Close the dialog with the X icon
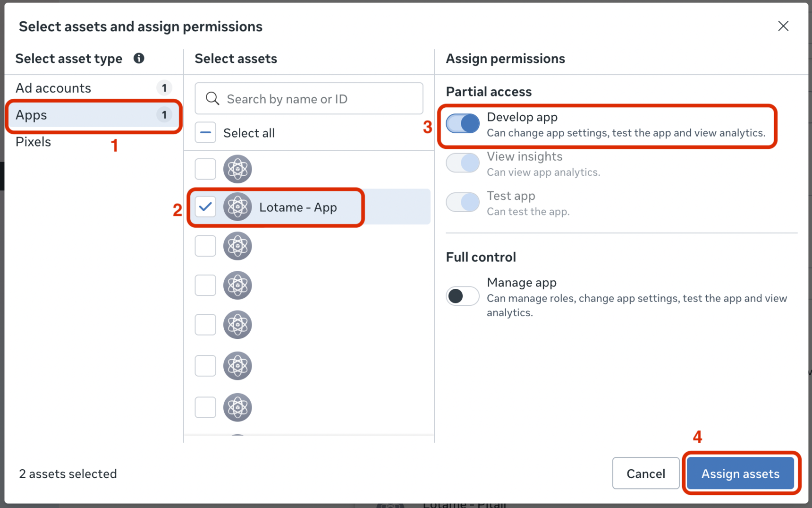The image size is (812, 508). tap(783, 26)
